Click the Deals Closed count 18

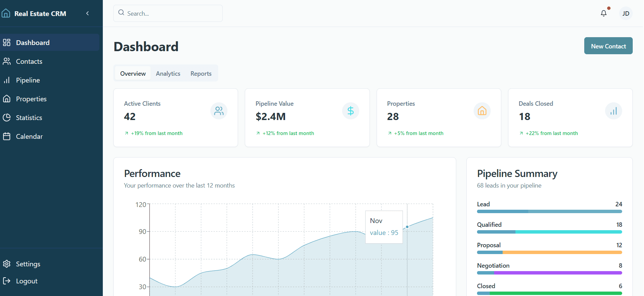coord(524,117)
